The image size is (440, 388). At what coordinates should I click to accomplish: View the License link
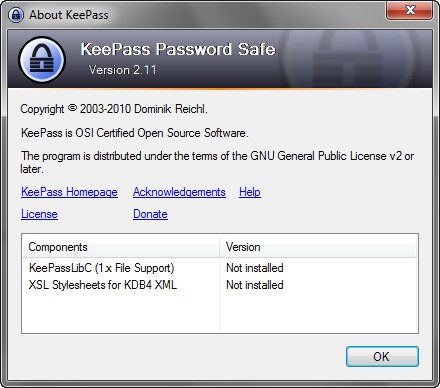(x=39, y=214)
